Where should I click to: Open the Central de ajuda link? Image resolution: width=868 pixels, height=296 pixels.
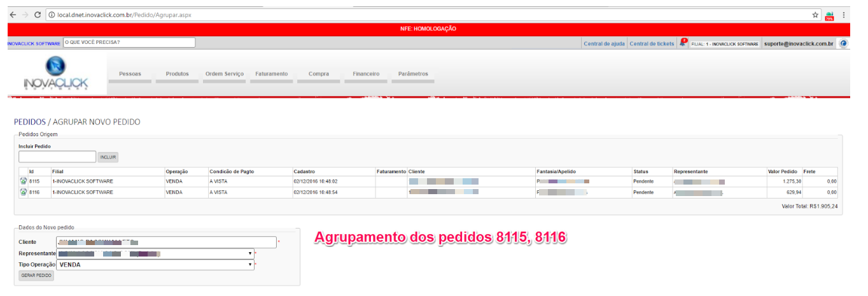coord(604,44)
